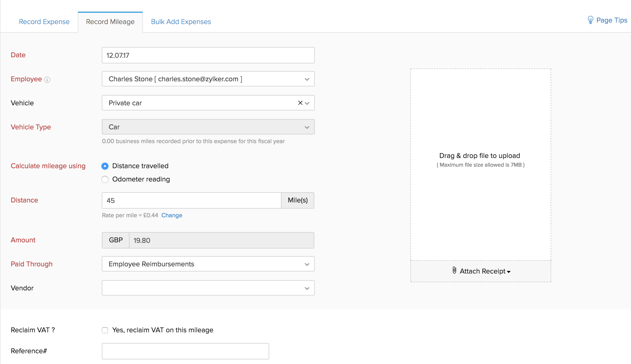Click the info icon next to Employee
Image resolution: width=631 pixels, height=364 pixels.
coord(47,79)
